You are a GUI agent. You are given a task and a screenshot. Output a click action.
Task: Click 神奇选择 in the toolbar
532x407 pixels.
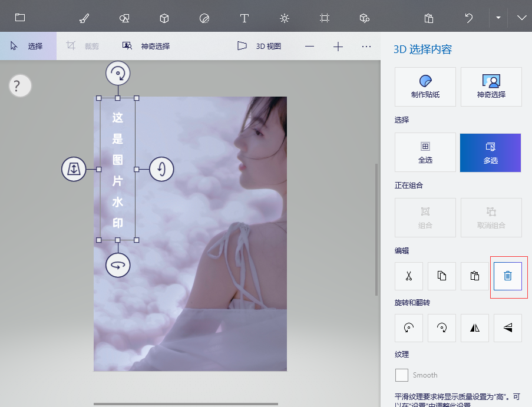click(x=146, y=46)
